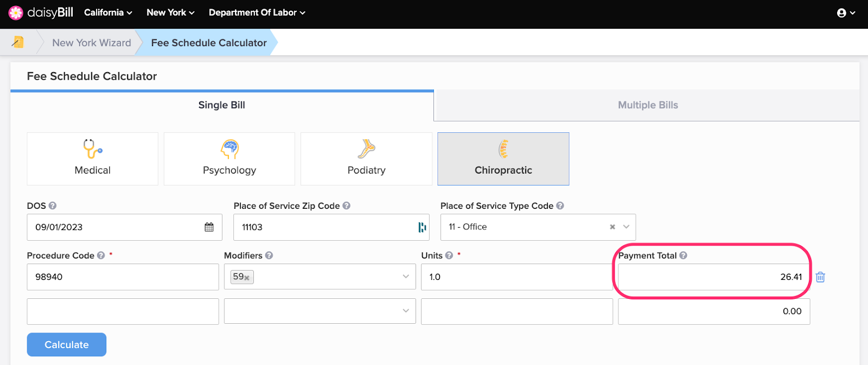This screenshot has height=365, width=868.
Task: Click the DOS help question icon
Action: [53, 206]
